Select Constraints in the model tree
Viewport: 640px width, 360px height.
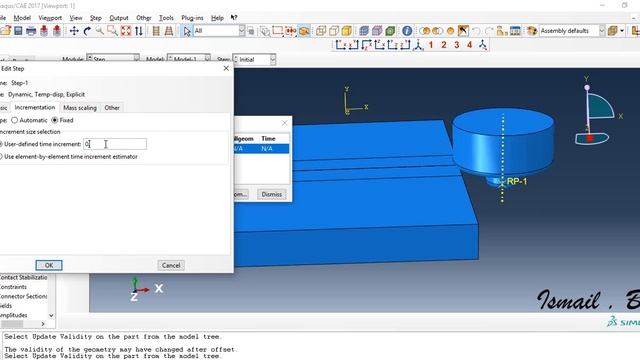pos(13,287)
